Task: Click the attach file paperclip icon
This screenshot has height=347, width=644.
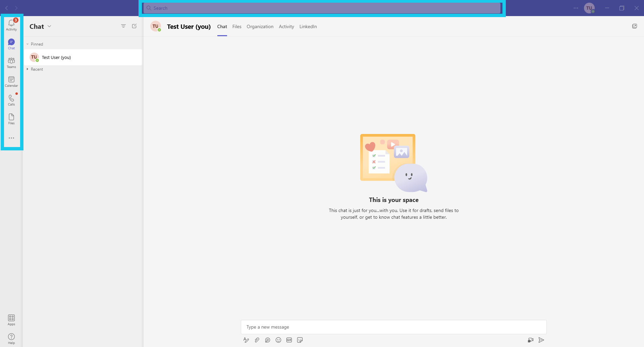Action: pos(257,340)
